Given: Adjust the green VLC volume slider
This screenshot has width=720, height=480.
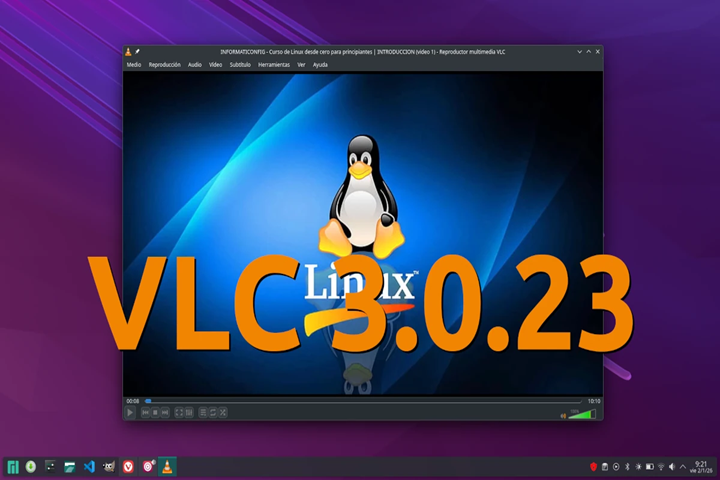Looking at the screenshot, I should point(582,414).
